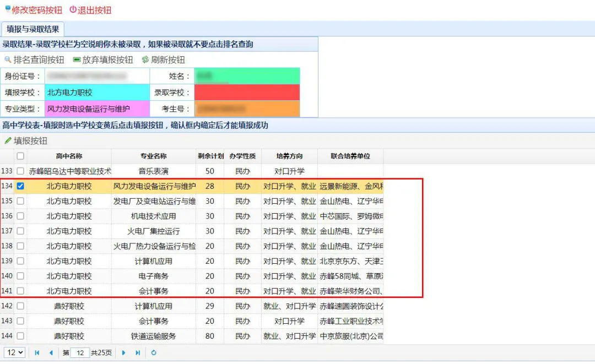The image size is (595, 364).
Task: Uncheck row 134 风力发电设备运行与维护 checkbox
Action: (x=20, y=186)
